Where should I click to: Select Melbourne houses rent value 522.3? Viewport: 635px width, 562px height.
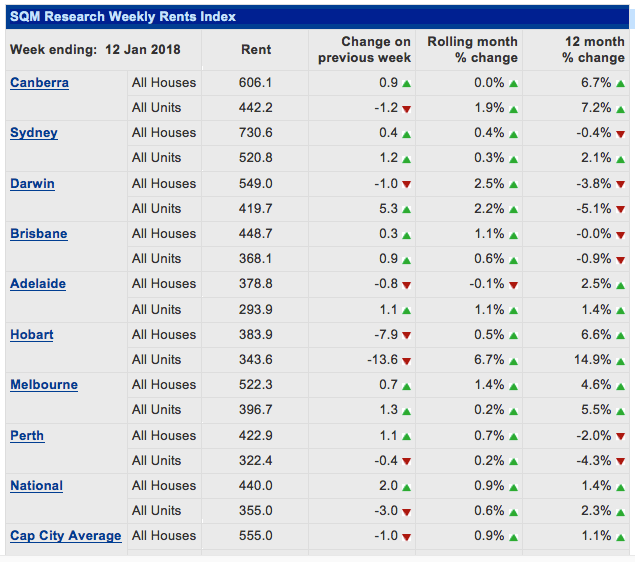(x=256, y=384)
